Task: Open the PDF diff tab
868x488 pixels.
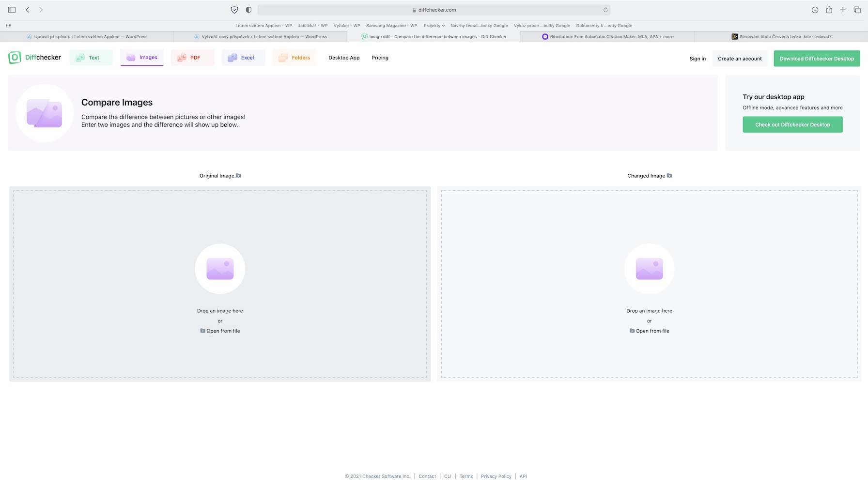Action: (193, 58)
